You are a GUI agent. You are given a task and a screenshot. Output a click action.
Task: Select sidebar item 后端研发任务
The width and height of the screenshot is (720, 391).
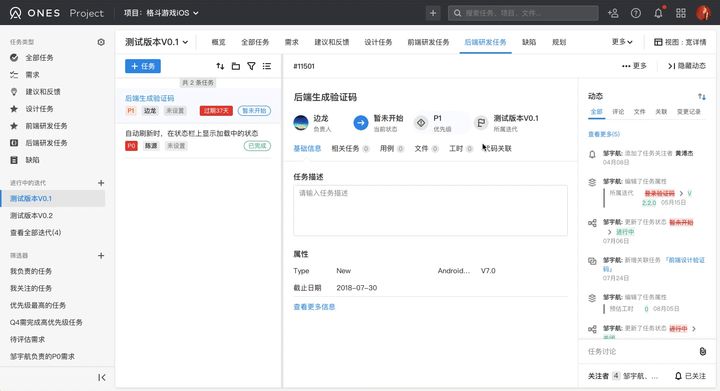[x=46, y=143]
